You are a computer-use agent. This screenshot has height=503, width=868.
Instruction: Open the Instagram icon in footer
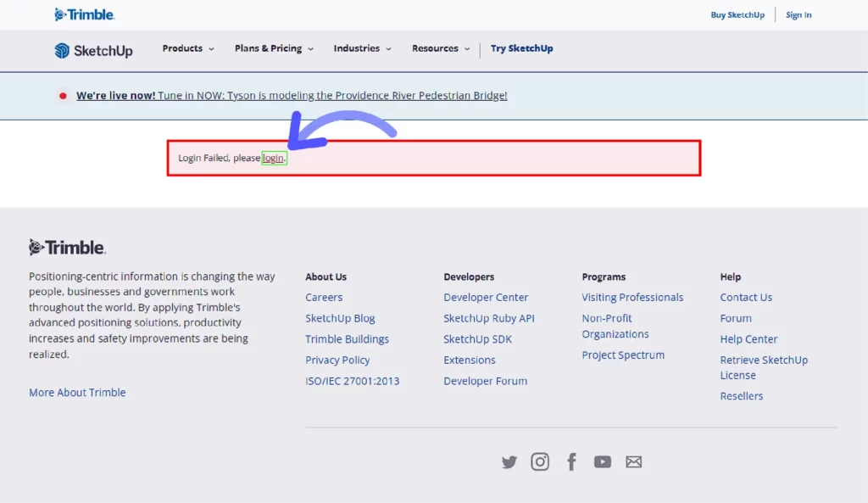(x=540, y=461)
